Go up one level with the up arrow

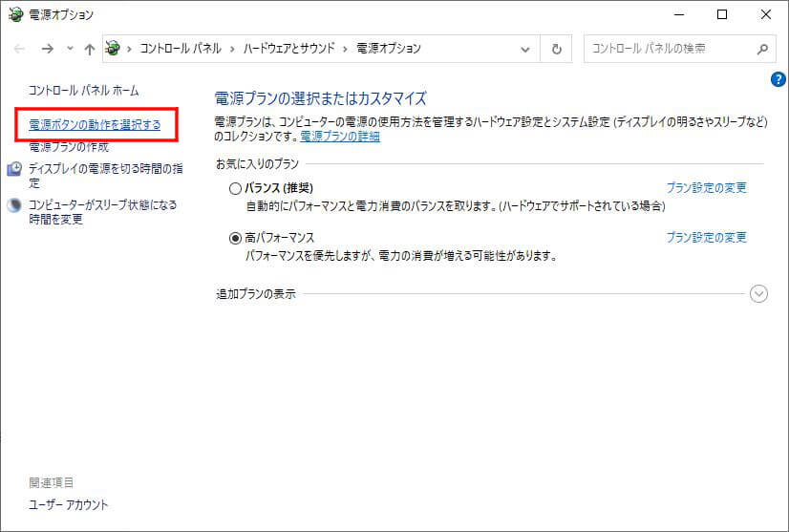pos(90,49)
